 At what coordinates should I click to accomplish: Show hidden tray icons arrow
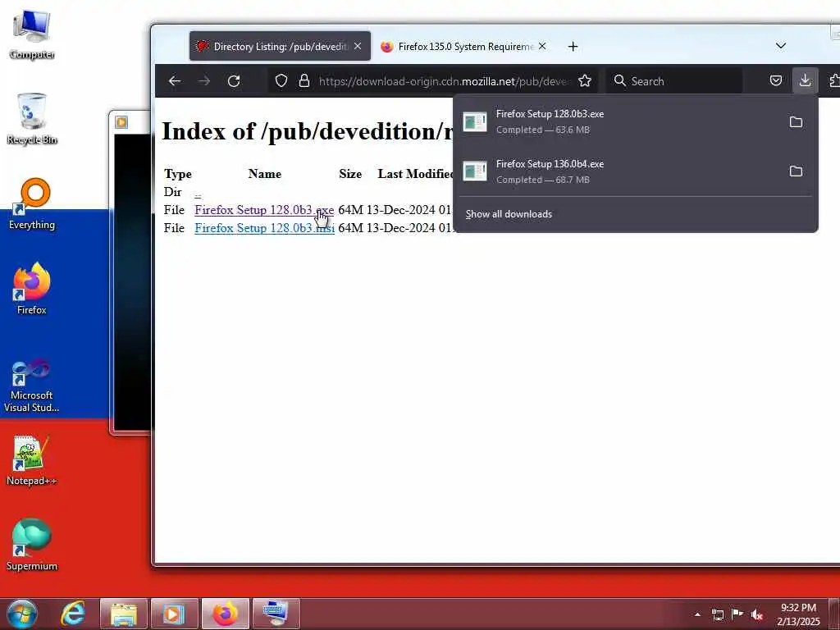tap(697, 614)
